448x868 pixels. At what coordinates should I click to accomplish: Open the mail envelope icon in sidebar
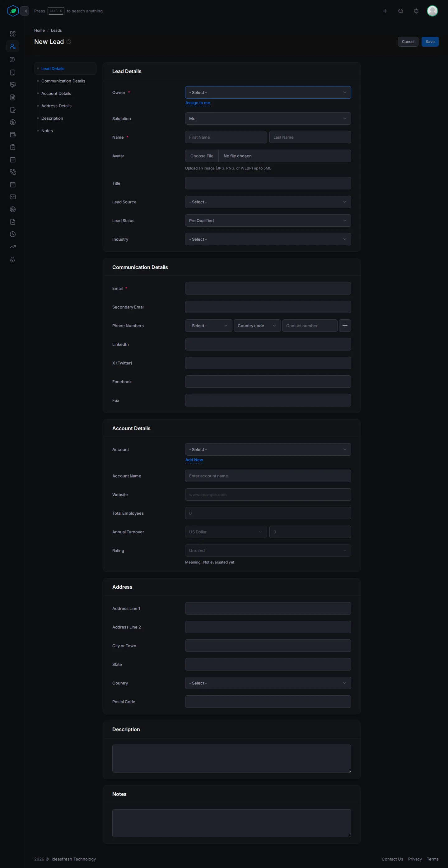click(12, 197)
